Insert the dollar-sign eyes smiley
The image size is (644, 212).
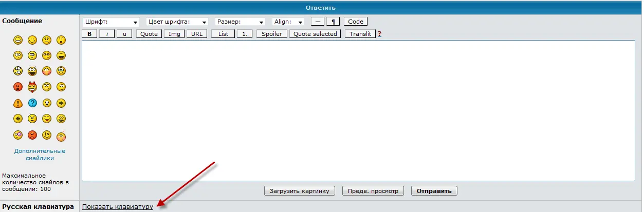[47, 136]
